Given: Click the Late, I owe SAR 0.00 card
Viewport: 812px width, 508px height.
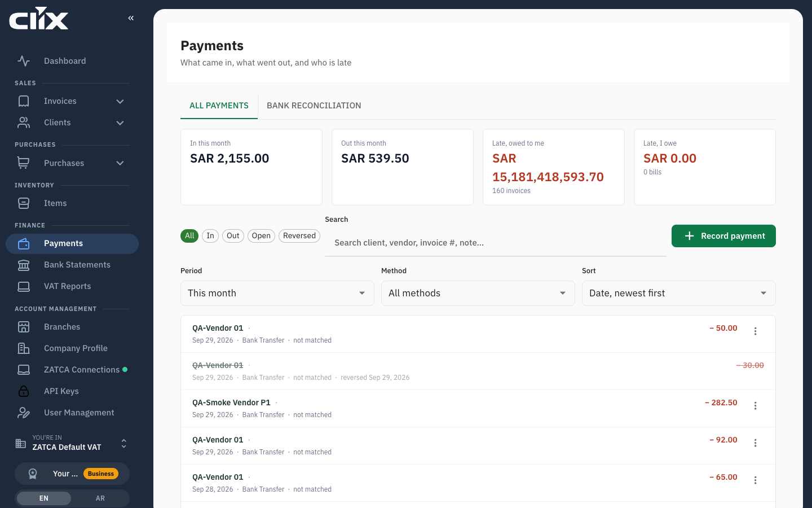Looking at the screenshot, I should pyautogui.click(x=705, y=167).
